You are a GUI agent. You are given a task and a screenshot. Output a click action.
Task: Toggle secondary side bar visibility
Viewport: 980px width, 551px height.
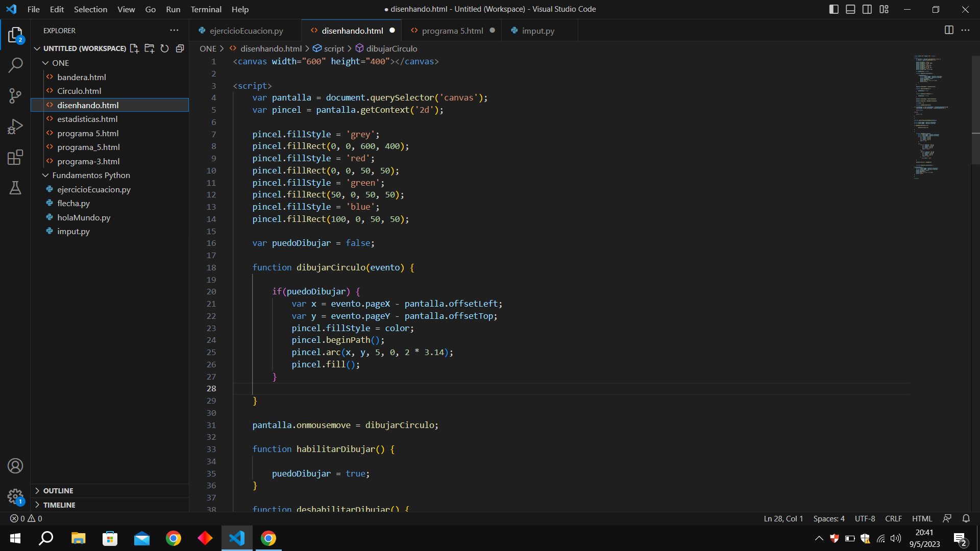867,9
